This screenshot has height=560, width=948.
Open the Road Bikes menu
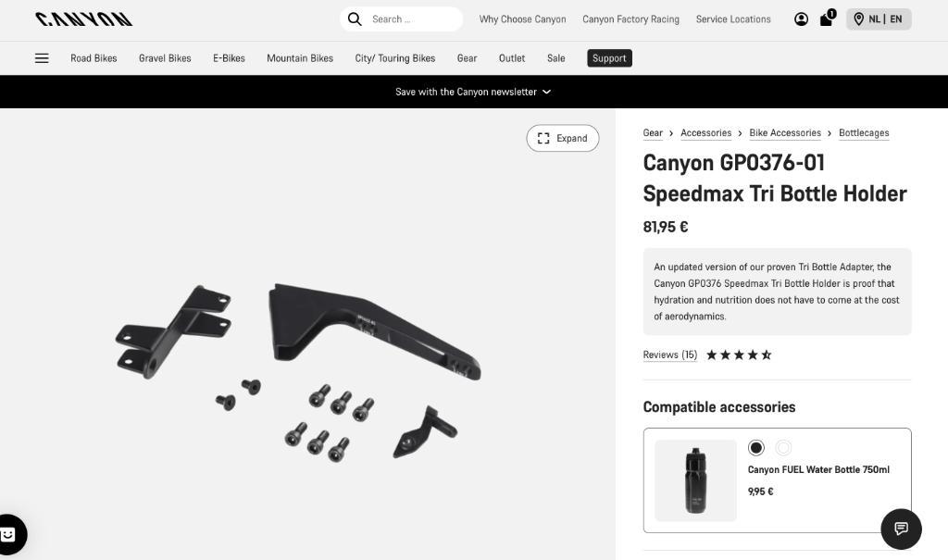coord(94,58)
